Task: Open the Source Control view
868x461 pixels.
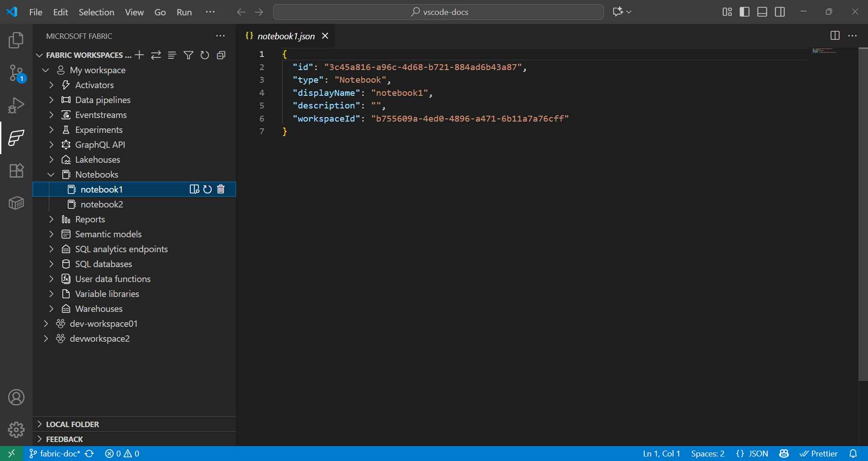Action: tap(16, 72)
